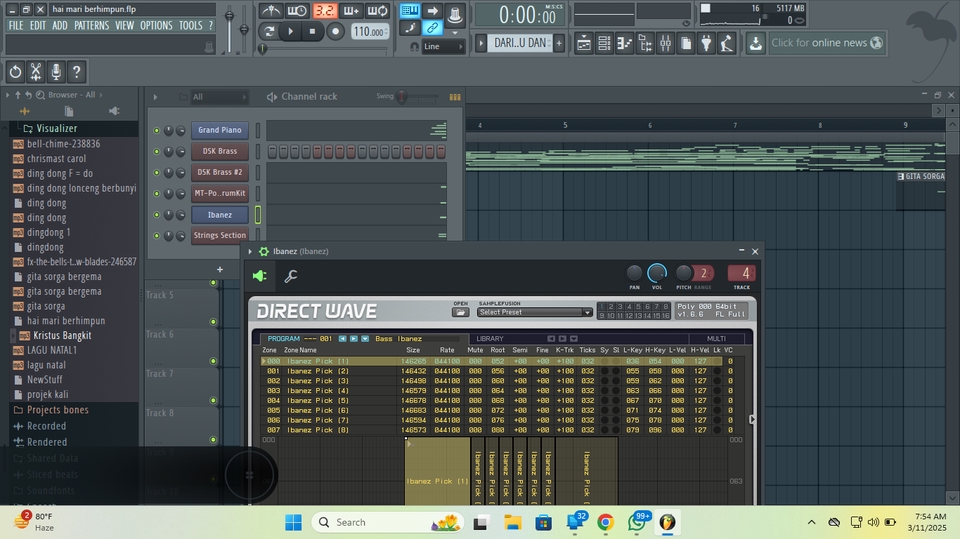Click the Ibanez plugin green plug icon
Screen dimensions: 960x539
click(260, 276)
